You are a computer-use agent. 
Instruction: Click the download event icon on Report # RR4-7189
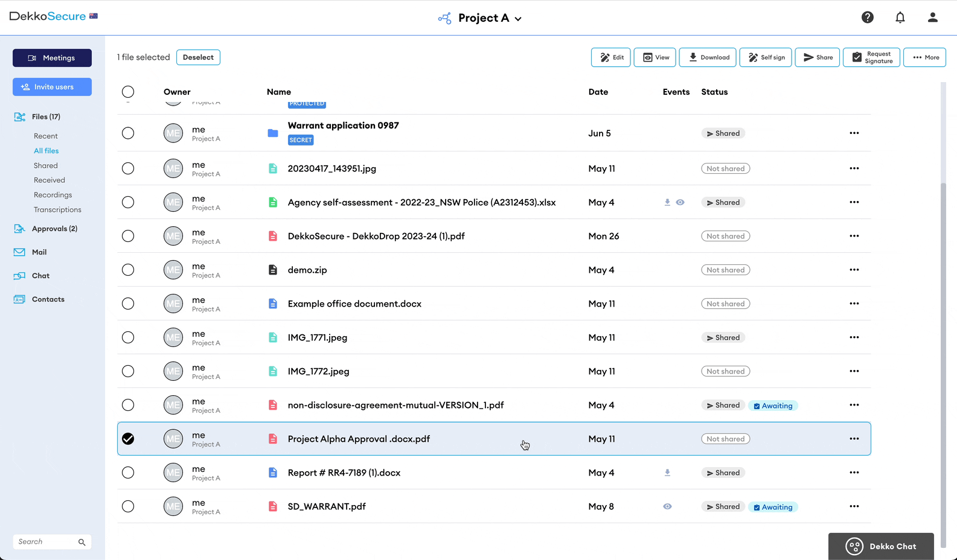coord(667,473)
